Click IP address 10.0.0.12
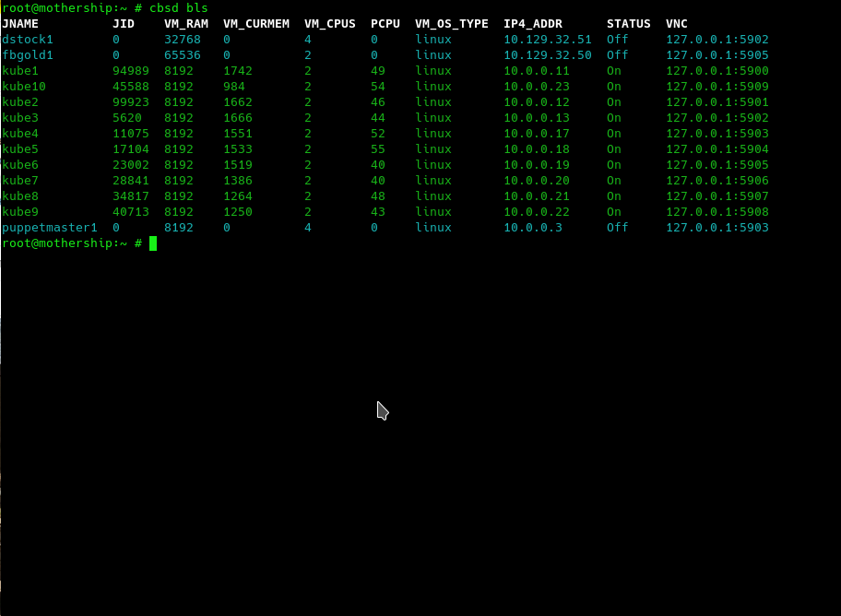This screenshot has height=616, width=841. pos(537,102)
